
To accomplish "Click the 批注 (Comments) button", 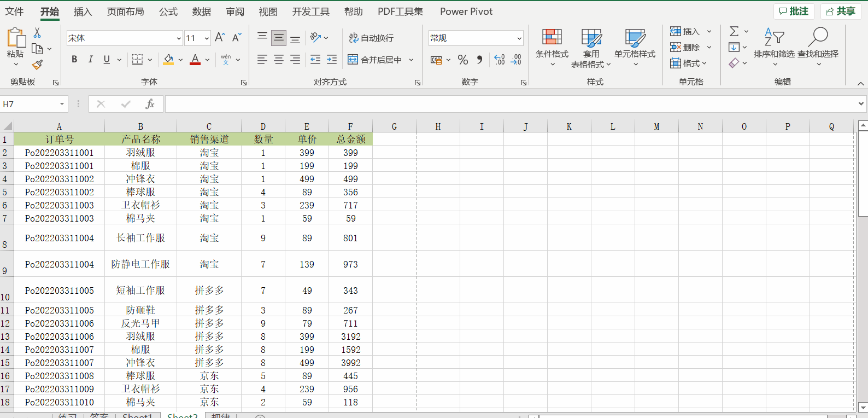I will 794,11.
